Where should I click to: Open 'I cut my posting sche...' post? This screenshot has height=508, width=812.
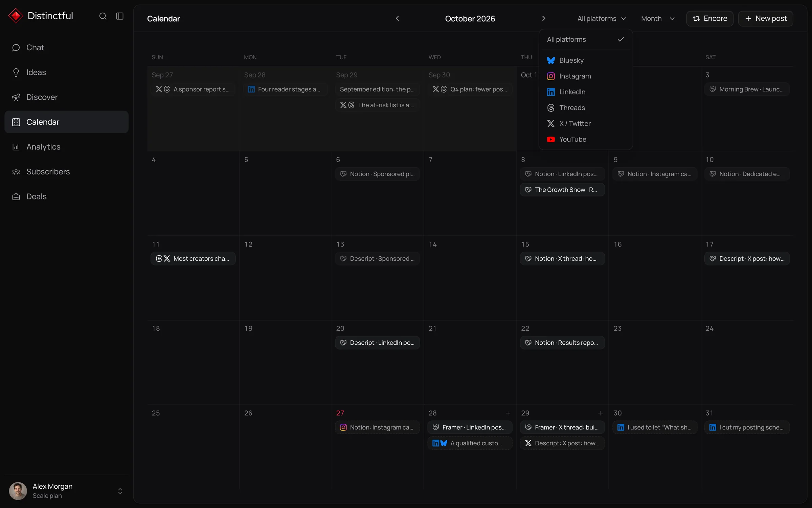pos(747,427)
